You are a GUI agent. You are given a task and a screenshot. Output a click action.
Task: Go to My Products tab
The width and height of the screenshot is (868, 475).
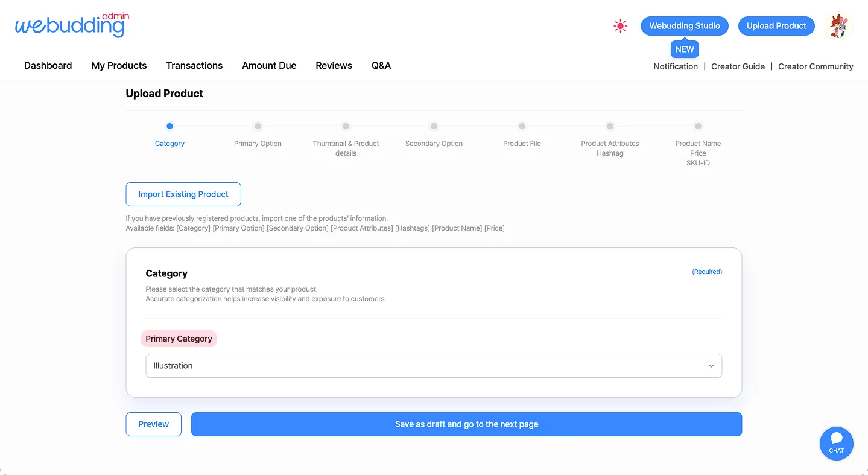point(119,66)
